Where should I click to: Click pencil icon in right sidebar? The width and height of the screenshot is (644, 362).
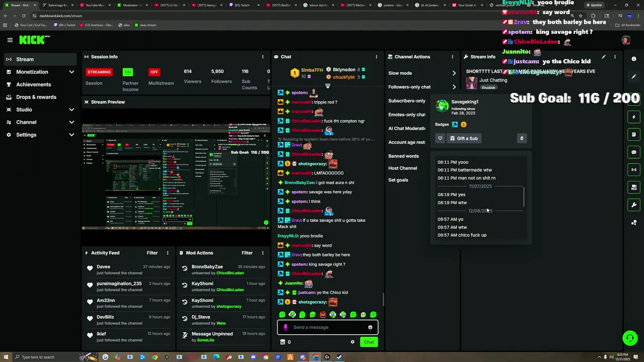click(x=634, y=76)
